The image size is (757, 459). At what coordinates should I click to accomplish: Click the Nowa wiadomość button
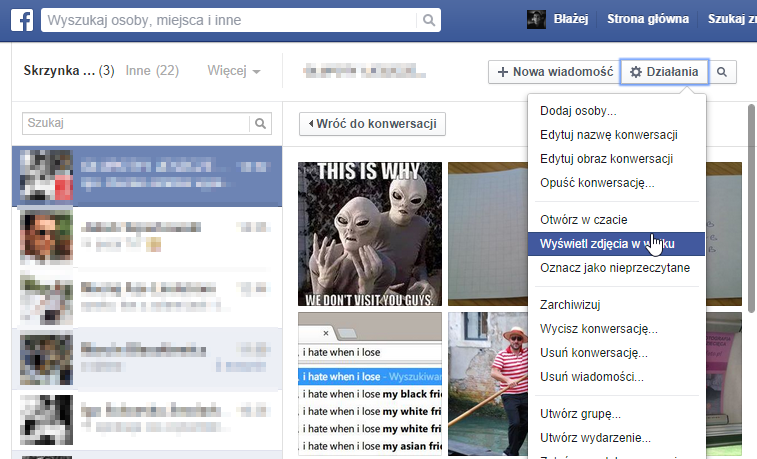click(x=554, y=72)
